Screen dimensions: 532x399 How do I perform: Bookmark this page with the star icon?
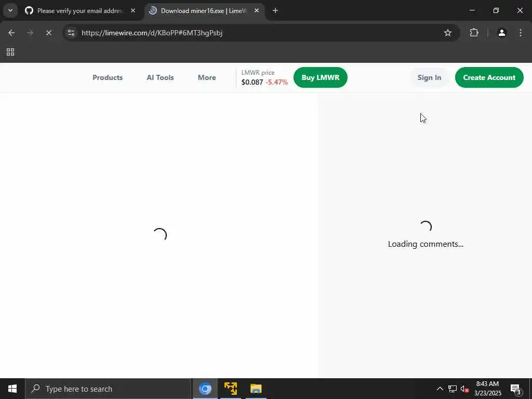(x=448, y=33)
